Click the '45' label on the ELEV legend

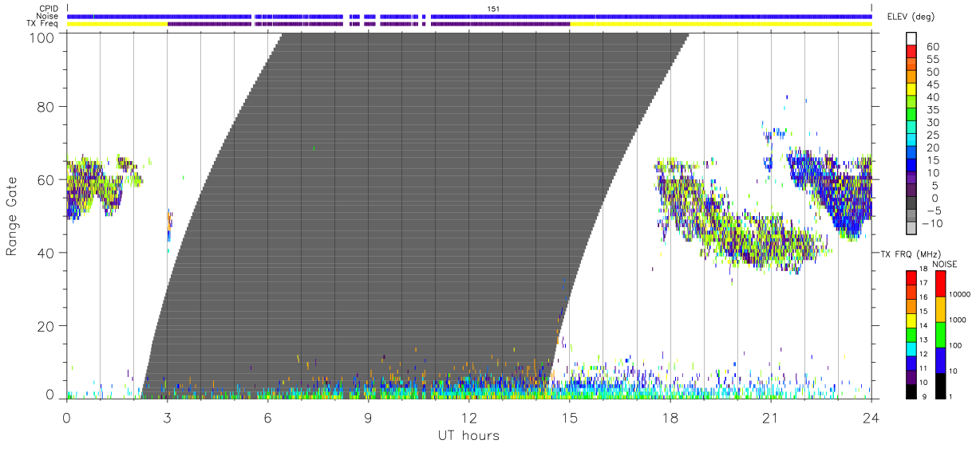pos(931,85)
